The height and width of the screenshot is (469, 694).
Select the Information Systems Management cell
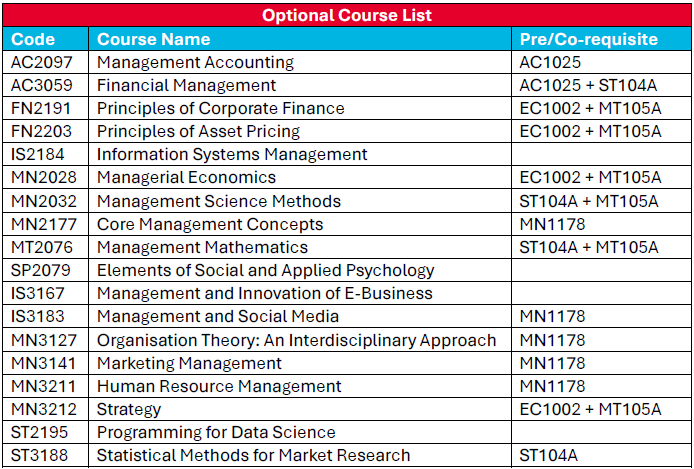[x=232, y=154]
